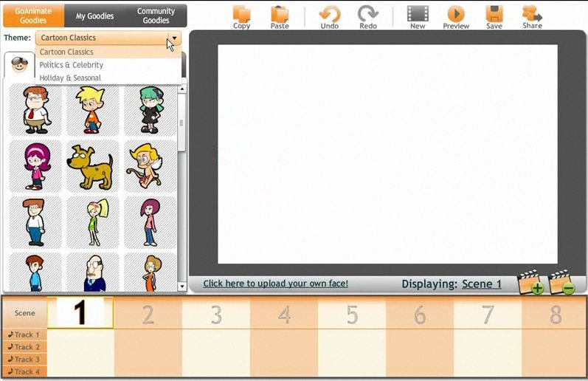Select scene 5 in the timeline

point(352,314)
